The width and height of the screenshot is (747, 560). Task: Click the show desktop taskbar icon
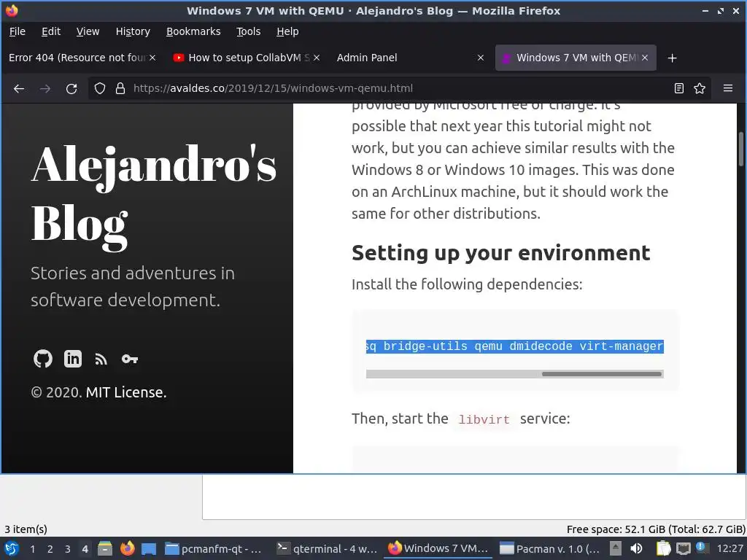click(149, 549)
